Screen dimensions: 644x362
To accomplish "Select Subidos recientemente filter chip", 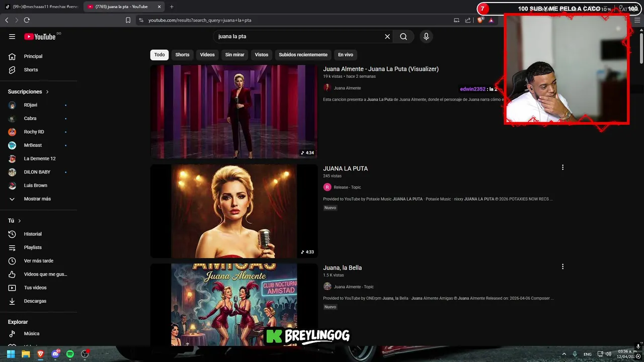I will (x=303, y=54).
